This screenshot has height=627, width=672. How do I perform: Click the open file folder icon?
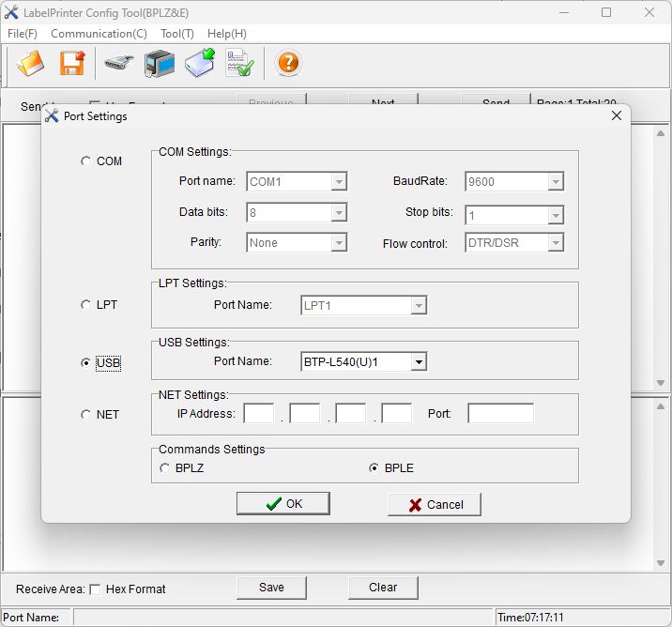coord(31,64)
